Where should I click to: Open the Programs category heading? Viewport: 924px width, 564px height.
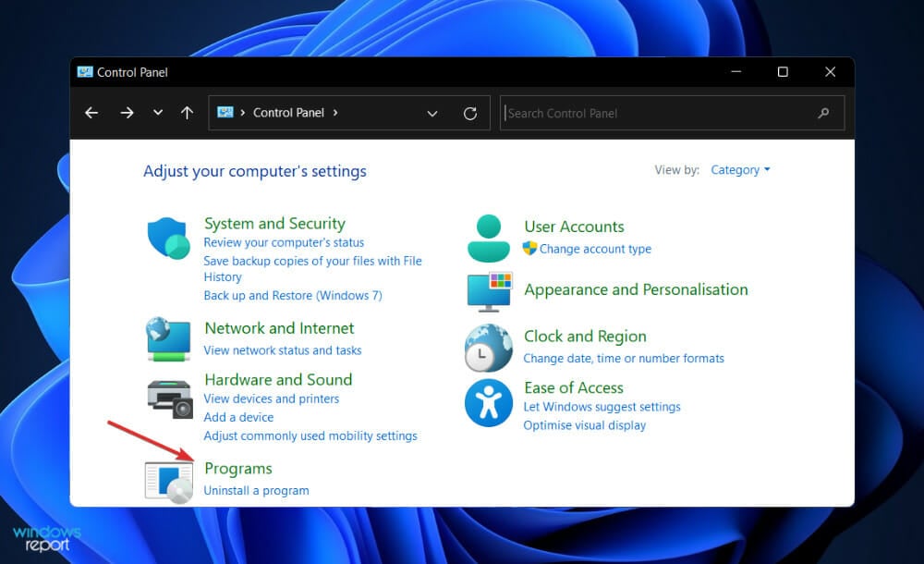click(238, 469)
